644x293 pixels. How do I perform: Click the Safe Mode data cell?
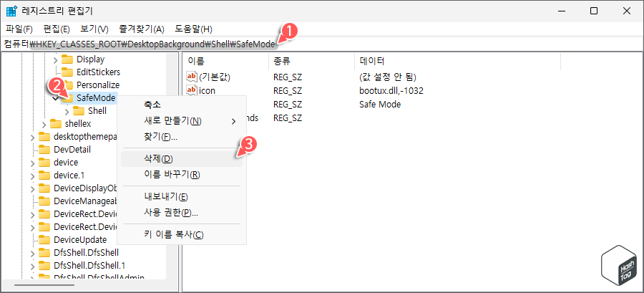point(380,104)
